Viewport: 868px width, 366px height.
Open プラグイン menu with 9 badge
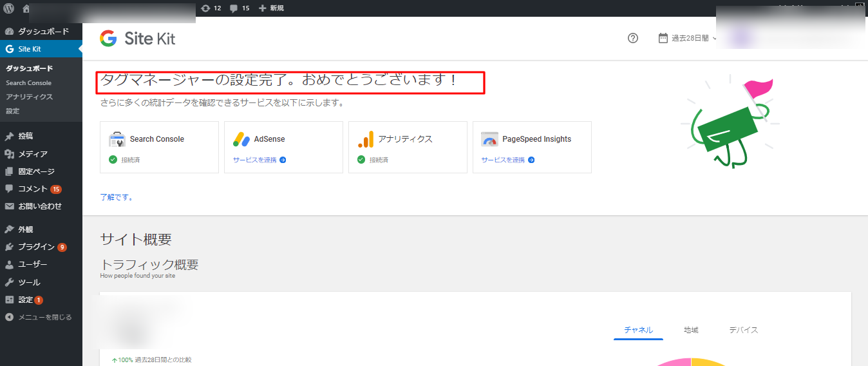(41, 247)
